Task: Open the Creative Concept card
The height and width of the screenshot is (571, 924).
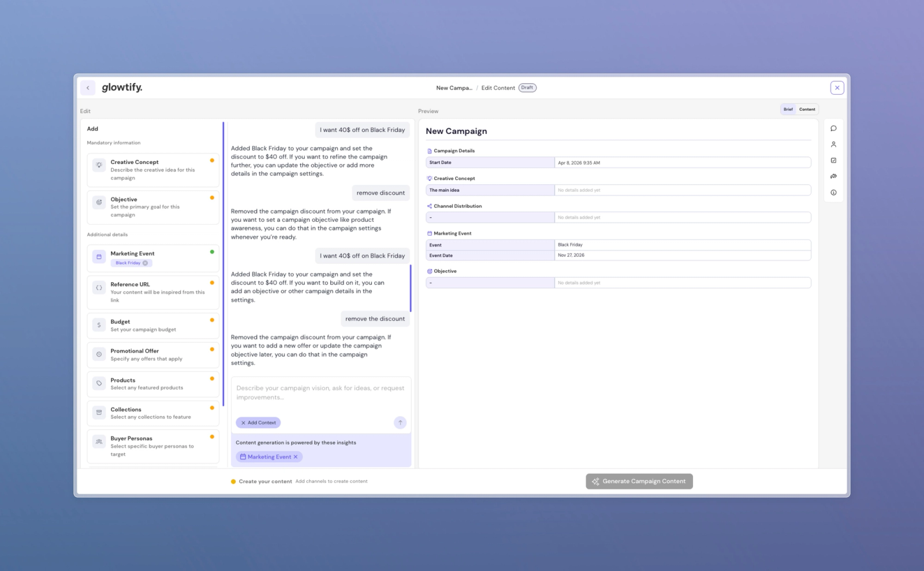Action: pyautogui.click(x=153, y=170)
